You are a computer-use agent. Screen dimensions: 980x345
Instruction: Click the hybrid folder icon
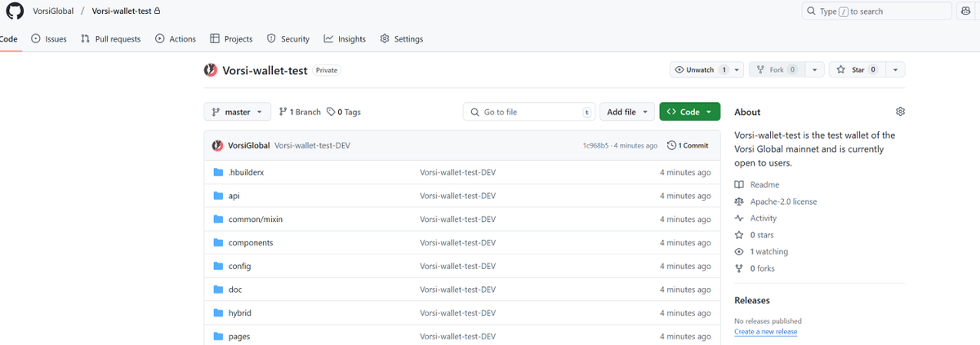click(x=218, y=313)
